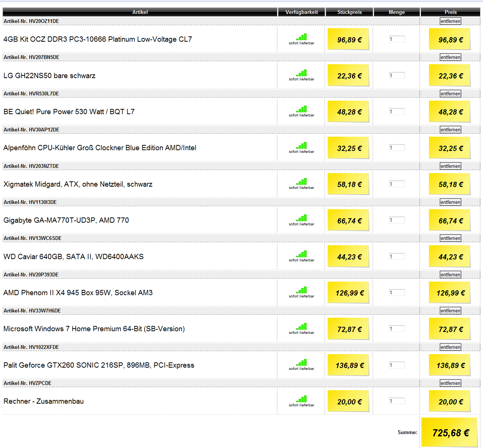Image resolution: width=483 pixels, height=448 pixels.
Task: Focus quantity field for Xigmatek Midgard
Action: 397,184
